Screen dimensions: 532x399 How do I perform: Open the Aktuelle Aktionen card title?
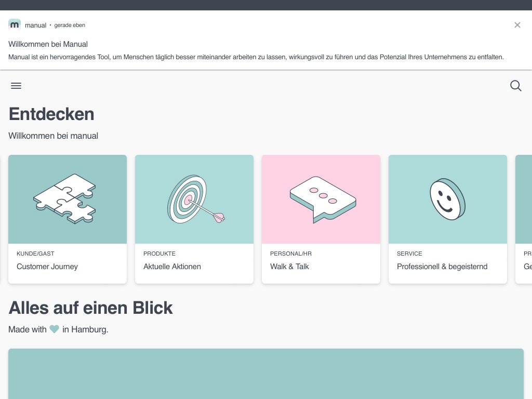tap(172, 267)
